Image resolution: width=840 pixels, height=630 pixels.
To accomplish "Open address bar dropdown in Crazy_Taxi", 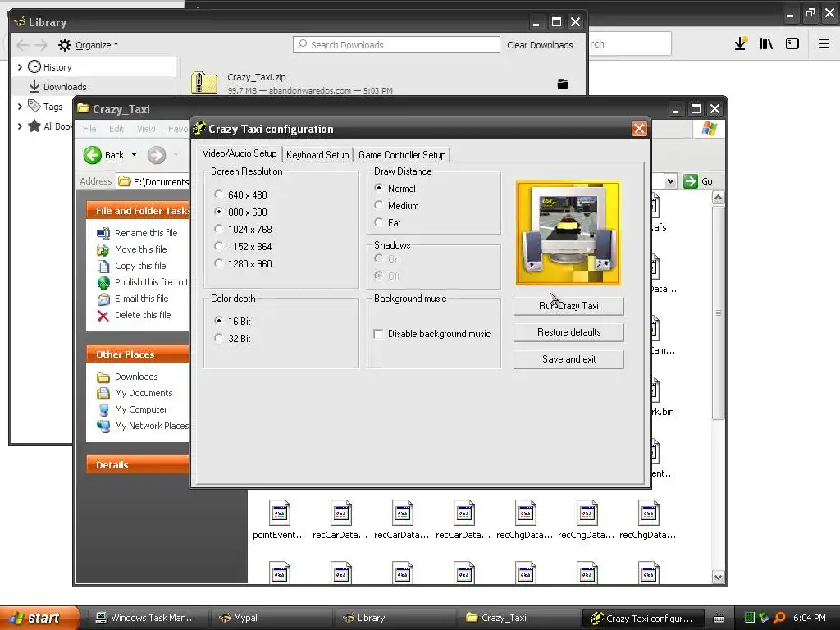I will pyautogui.click(x=670, y=181).
